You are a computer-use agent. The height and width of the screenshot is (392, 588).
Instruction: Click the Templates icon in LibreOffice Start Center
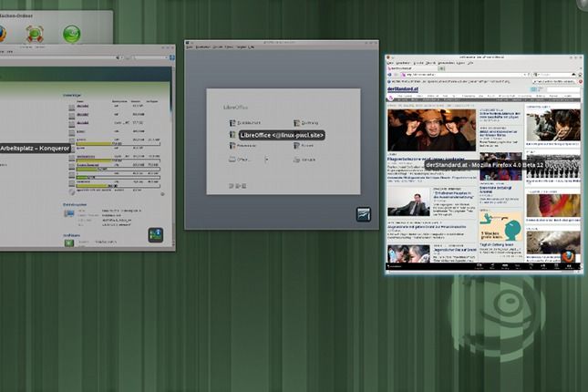tap(296, 160)
